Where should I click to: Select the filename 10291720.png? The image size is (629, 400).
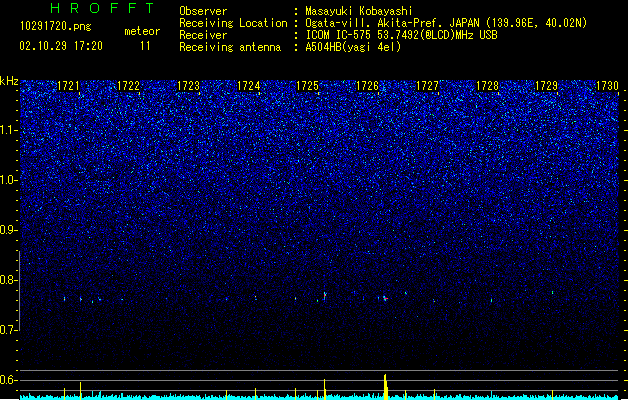[56, 26]
